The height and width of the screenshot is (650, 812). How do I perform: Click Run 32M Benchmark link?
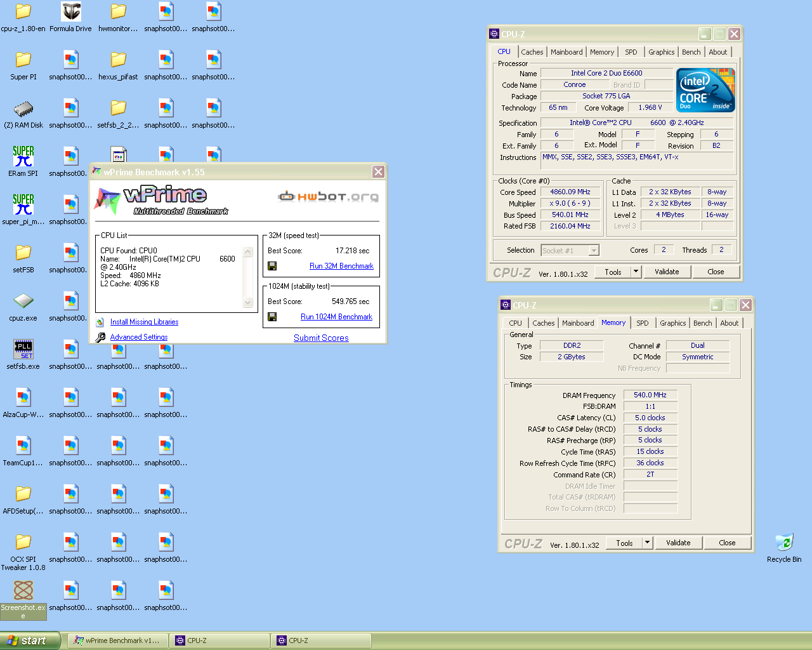coord(341,266)
